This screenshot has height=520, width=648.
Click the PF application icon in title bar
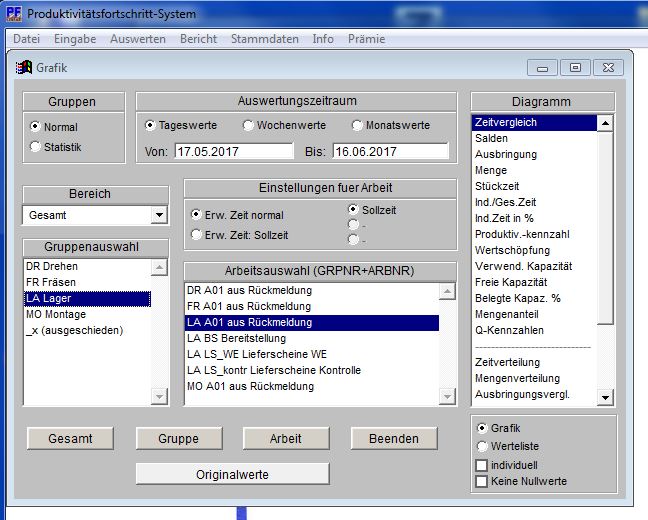(x=13, y=14)
